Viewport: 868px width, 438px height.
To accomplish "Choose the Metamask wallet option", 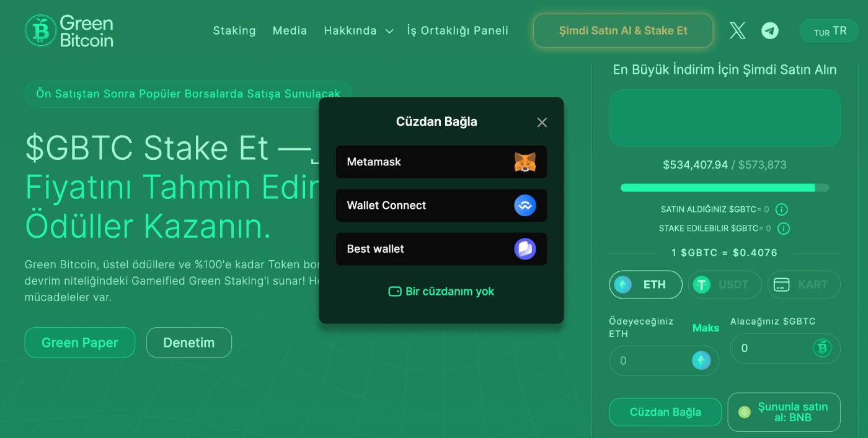I will click(x=441, y=162).
